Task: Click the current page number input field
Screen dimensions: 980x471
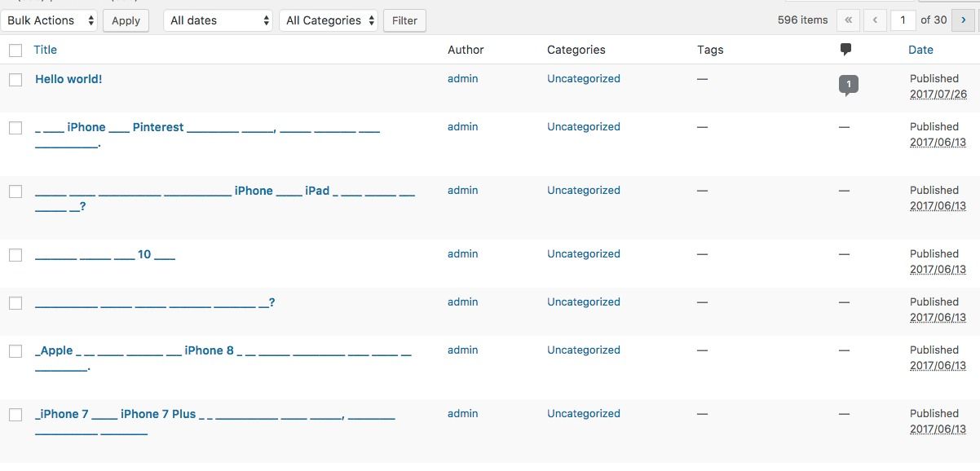Action: click(x=903, y=20)
